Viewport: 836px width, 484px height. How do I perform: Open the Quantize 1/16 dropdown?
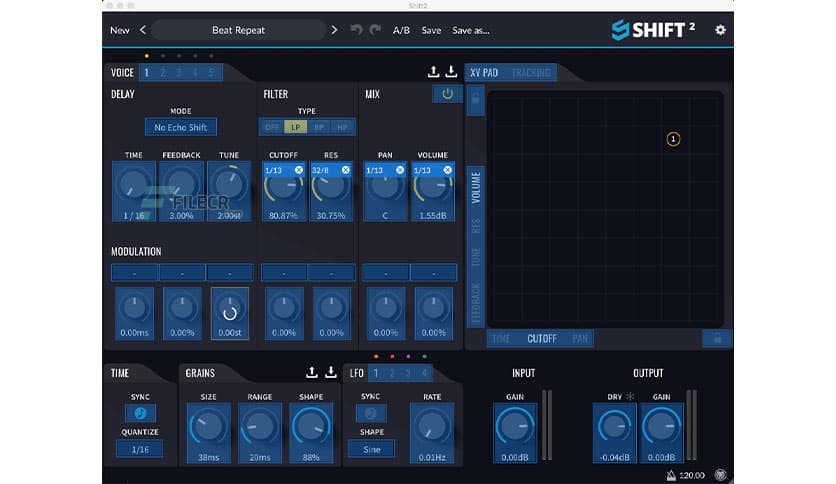coord(140,449)
